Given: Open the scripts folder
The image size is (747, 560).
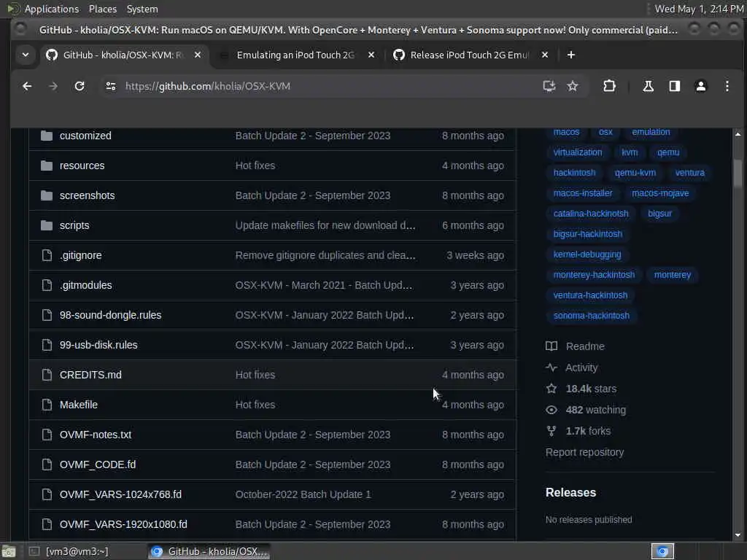Looking at the screenshot, I should (x=74, y=226).
